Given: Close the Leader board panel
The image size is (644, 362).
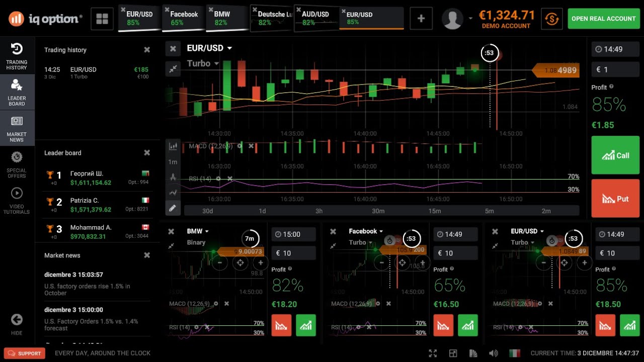Looking at the screenshot, I should coord(147,153).
